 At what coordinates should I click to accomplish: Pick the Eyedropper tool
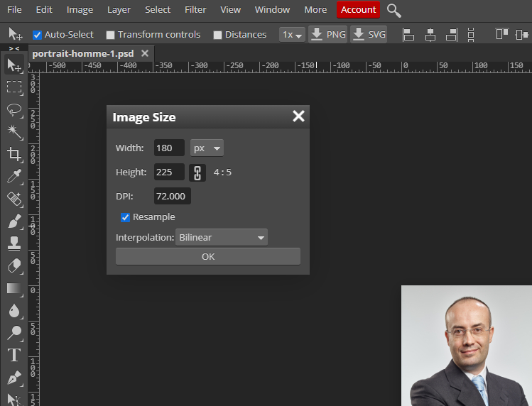(14, 176)
